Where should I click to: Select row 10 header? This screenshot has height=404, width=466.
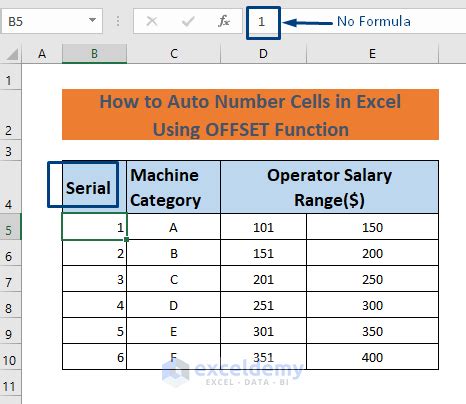(10, 357)
